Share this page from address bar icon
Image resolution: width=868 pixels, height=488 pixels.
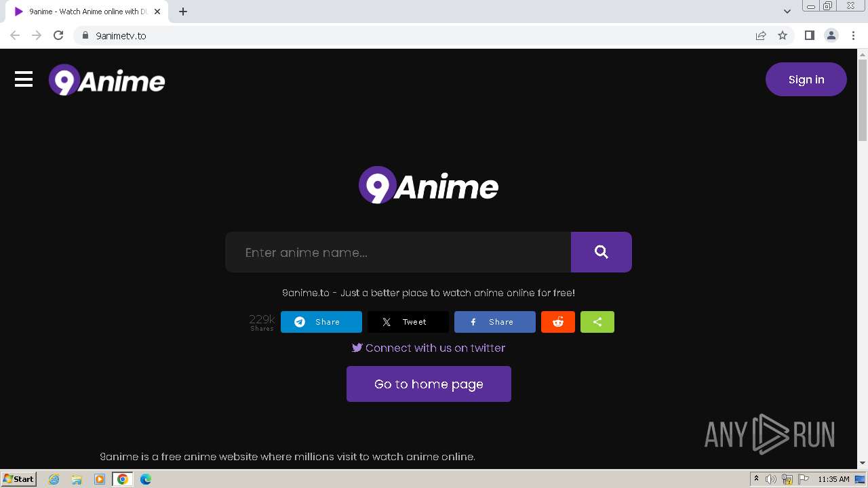pyautogui.click(x=761, y=35)
